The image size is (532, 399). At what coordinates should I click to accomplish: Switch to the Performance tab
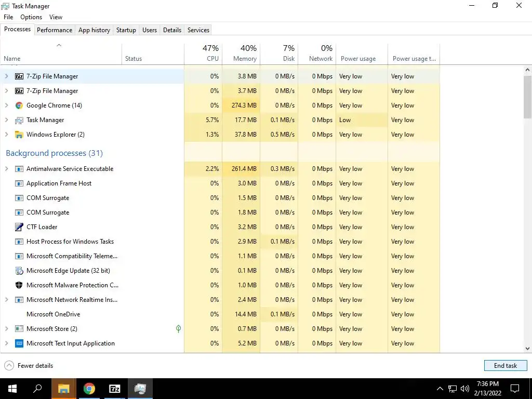click(x=55, y=30)
